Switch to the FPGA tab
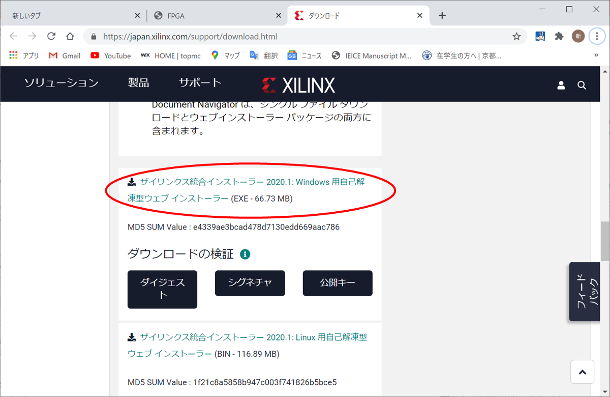Image resolution: width=610 pixels, height=397 pixels. pyautogui.click(x=216, y=16)
